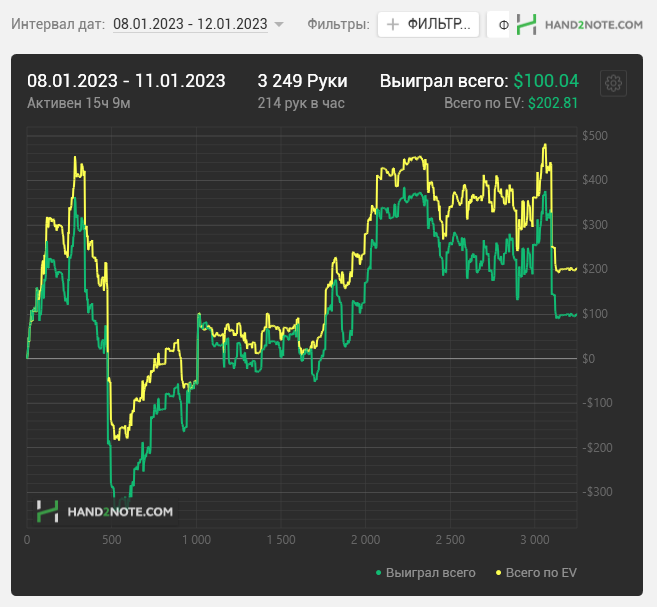
Task: Click the plus icon in the filter button
Action: click(393, 24)
